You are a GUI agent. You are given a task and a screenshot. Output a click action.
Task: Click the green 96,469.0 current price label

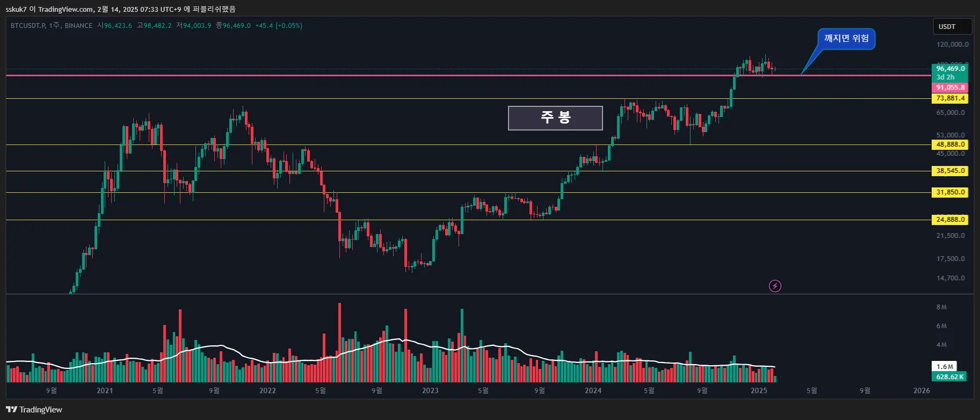950,69
